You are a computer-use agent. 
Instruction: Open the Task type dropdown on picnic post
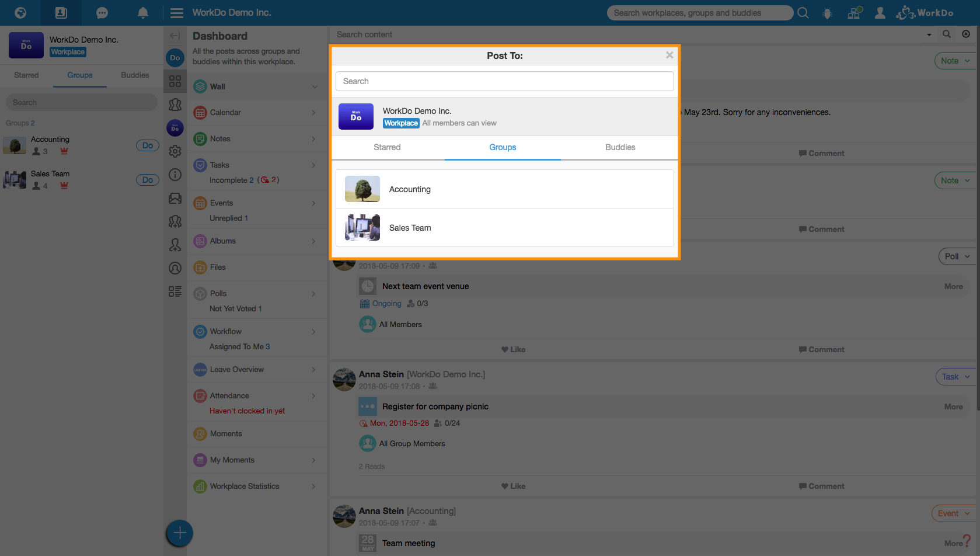point(956,377)
